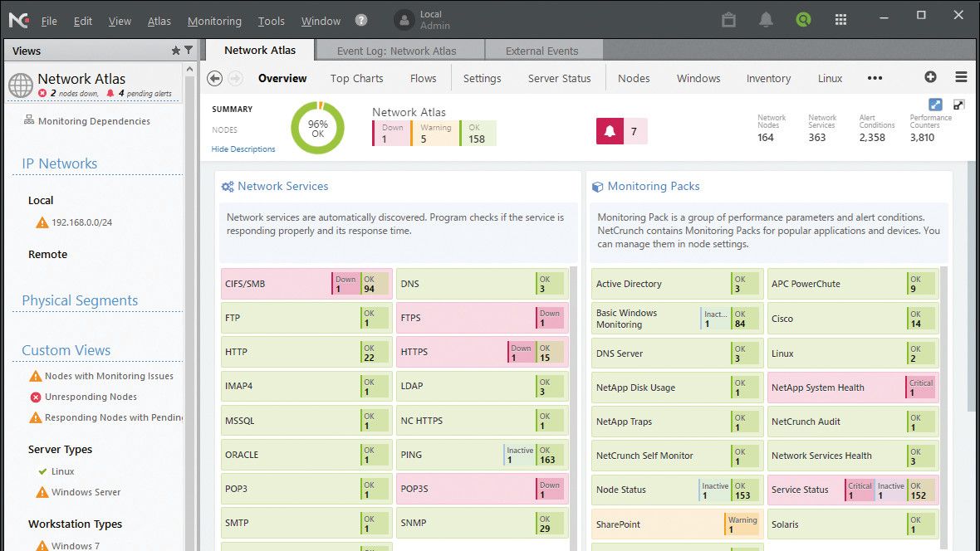This screenshot has width=980, height=551.
Task: Toggle the blue expand icon above Performance Counters
Action: coord(935,105)
